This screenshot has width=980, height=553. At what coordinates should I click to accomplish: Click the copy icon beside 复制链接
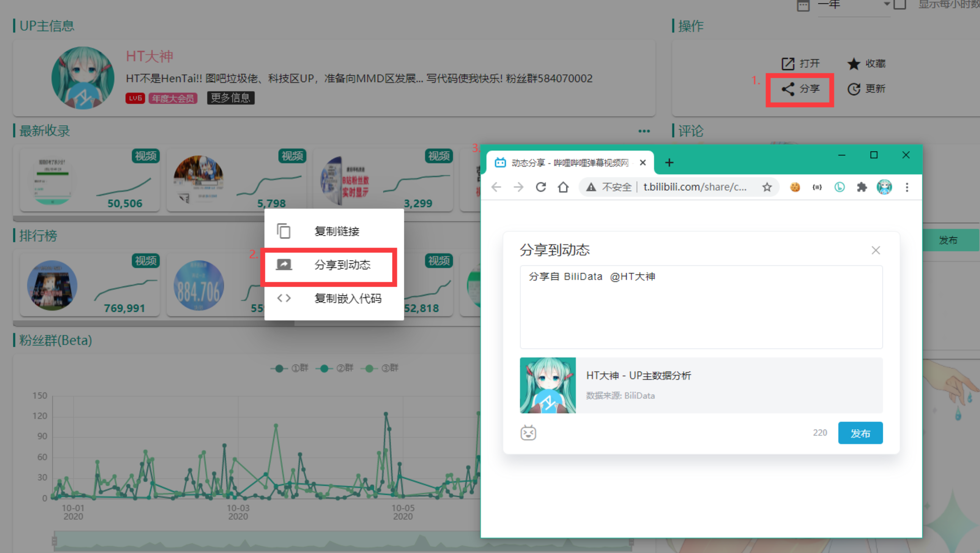coord(284,231)
